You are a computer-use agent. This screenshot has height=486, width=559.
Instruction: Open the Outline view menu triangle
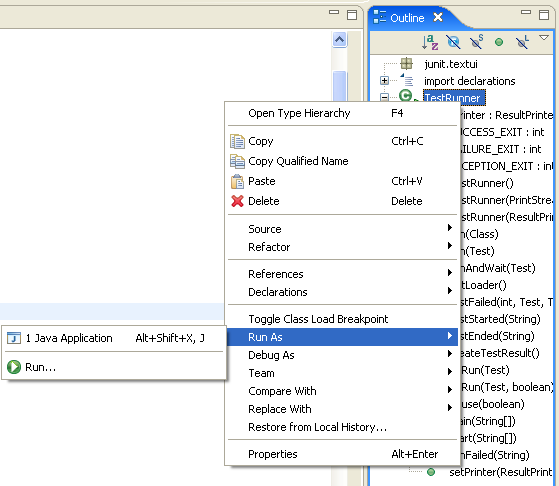click(544, 37)
